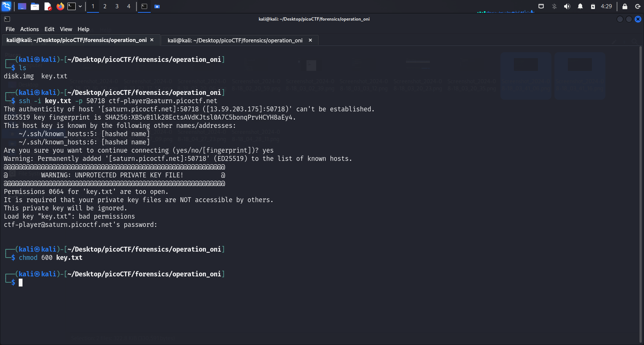Image resolution: width=644 pixels, height=345 pixels.
Task: Switch to workspace 3
Action: click(117, 6)
